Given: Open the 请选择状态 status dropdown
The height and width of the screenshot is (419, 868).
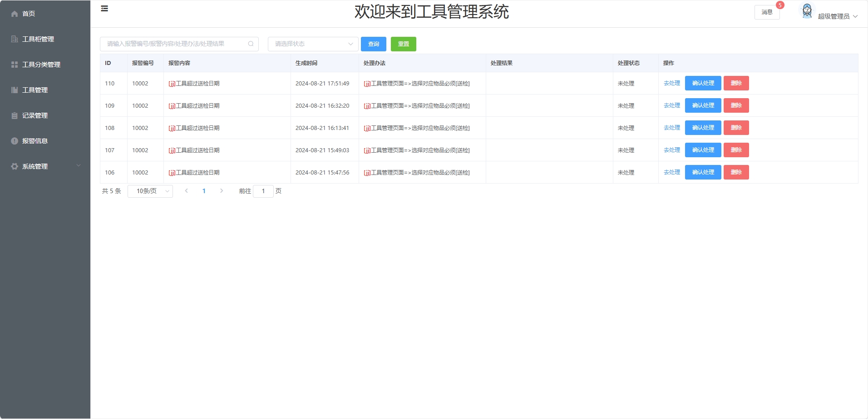Looking at the screenshot, I should click(313, 44).
